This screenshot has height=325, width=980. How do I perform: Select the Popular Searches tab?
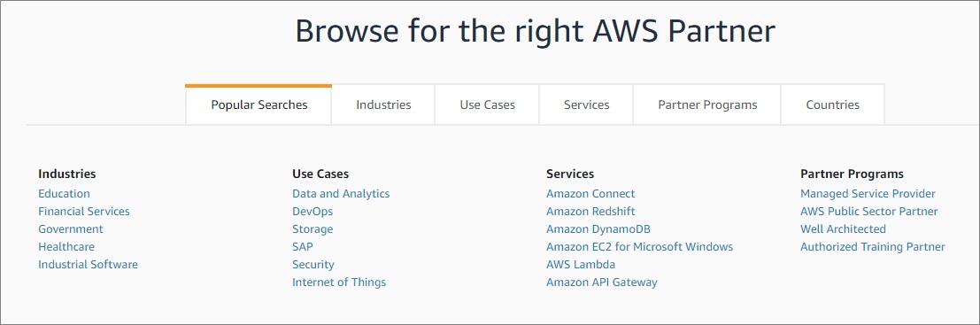tap(259, 105)
